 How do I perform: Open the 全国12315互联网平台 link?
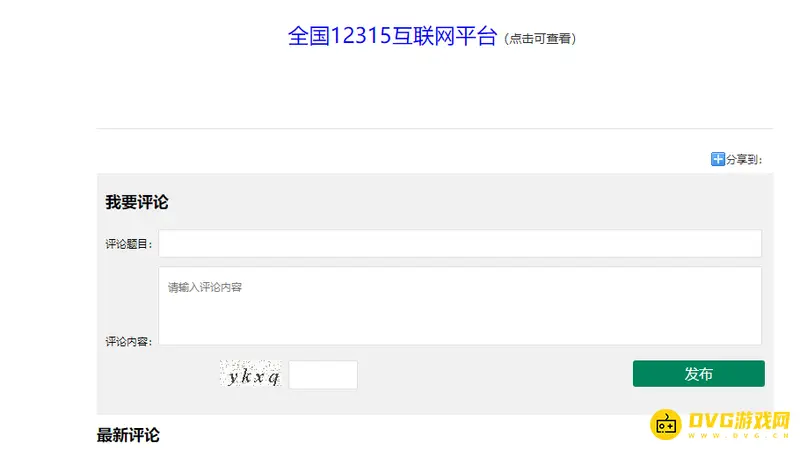coord(392,36)
